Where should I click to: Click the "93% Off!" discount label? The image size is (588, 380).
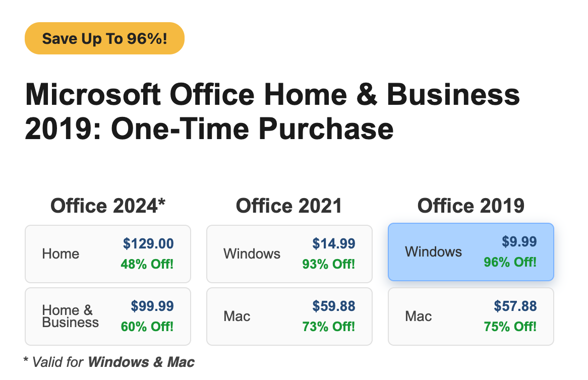point(329,264)
